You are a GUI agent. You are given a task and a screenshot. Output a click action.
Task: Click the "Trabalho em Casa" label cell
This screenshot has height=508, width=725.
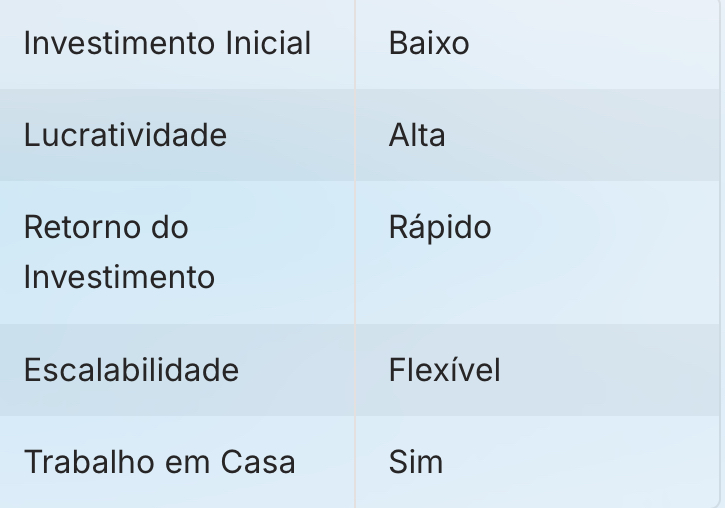[159, 462]
